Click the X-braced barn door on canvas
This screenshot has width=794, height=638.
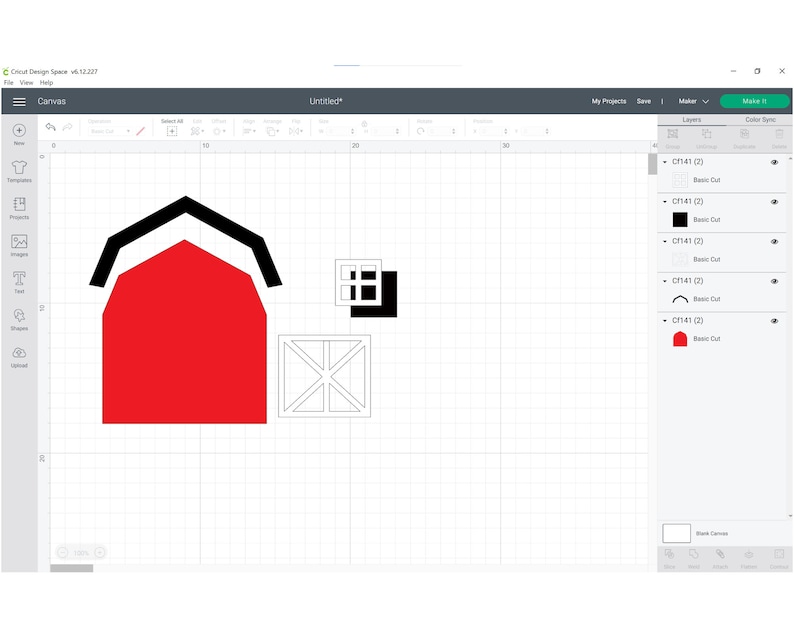[324, 376]
